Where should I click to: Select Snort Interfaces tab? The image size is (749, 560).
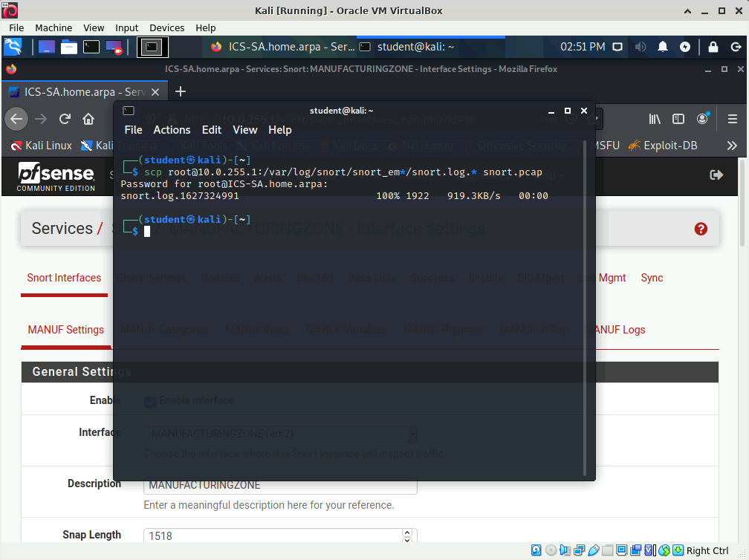pyautogui.click(x=64, y=278)
